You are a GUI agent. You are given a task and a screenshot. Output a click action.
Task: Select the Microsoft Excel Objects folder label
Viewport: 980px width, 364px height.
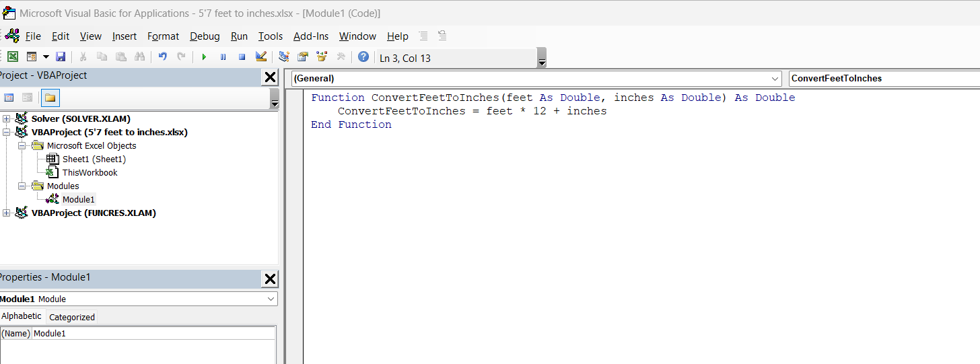pyautogui.click(x=92, y=145)
